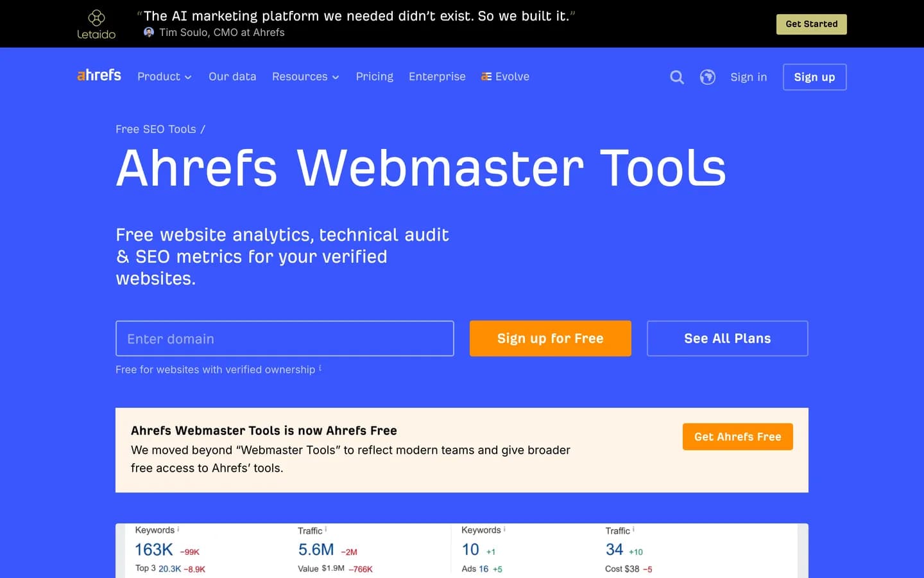Click the orange Sign up for Free button

click(551, 338)
